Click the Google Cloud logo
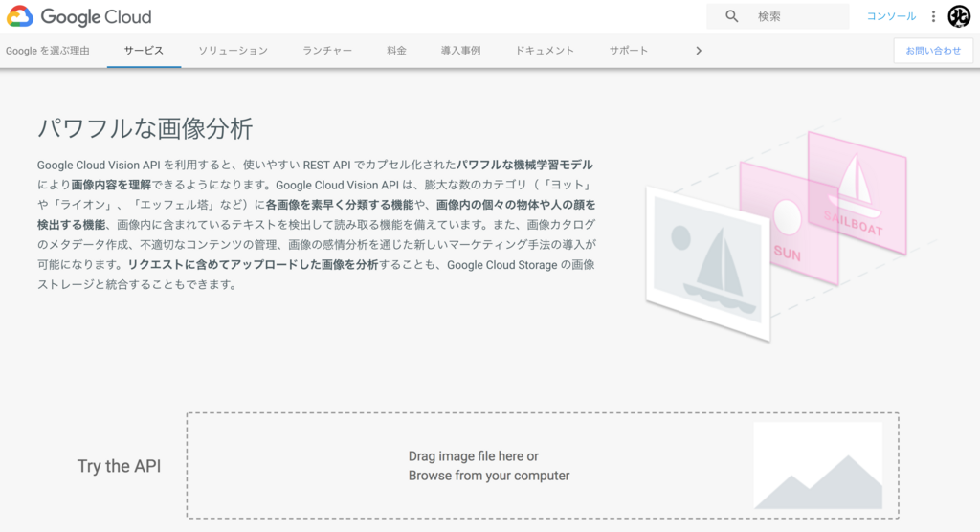The height and width of the screenshot is (532, 980). click(79, 16)
